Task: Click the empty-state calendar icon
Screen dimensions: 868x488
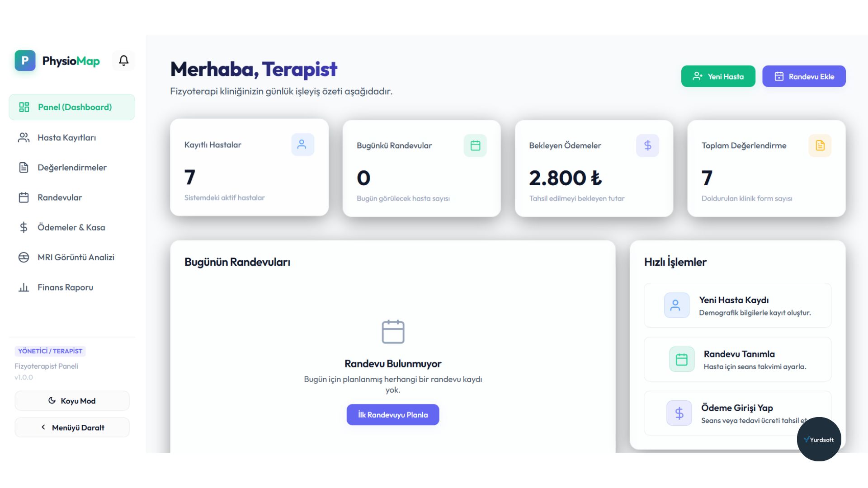Action: (393, 332)
